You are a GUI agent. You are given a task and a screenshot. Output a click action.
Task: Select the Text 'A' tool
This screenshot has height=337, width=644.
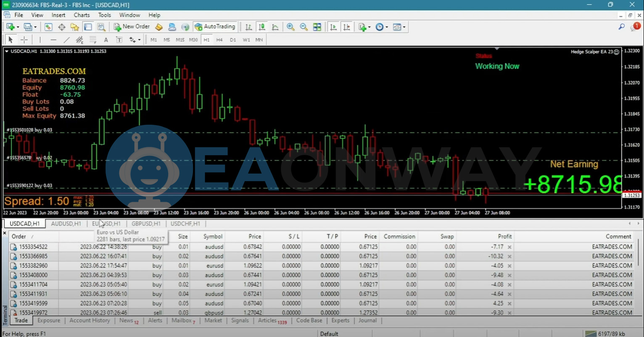(106, 40)
